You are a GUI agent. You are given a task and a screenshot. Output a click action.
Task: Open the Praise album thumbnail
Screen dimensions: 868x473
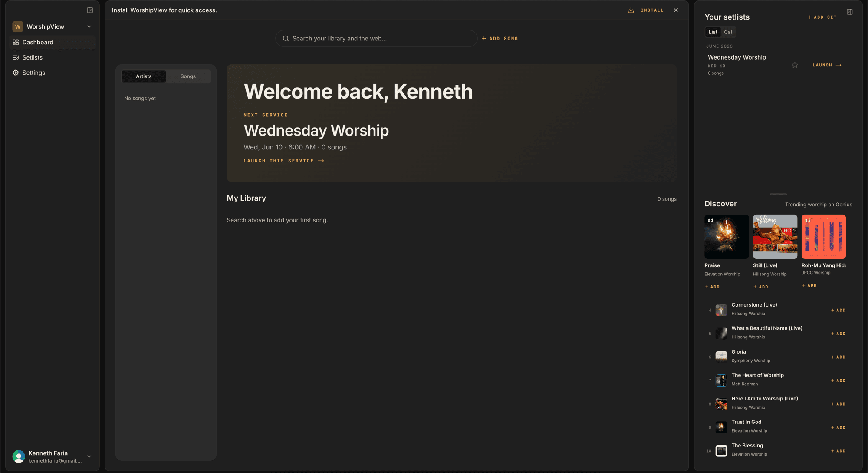727,237
